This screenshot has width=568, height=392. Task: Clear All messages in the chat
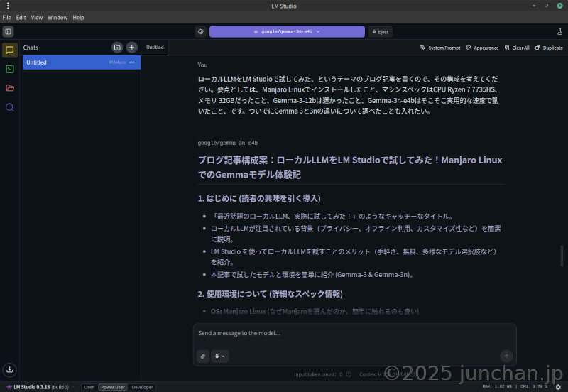(x=517, y=48)
